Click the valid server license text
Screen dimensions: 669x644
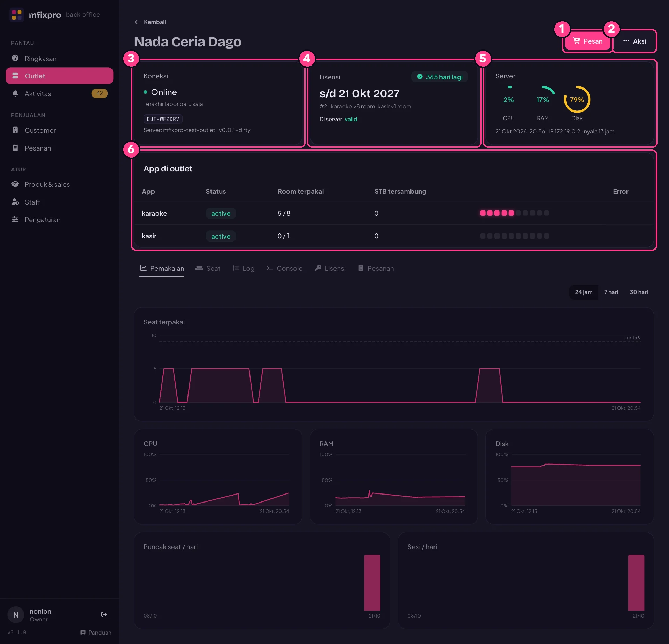(351, 119)
